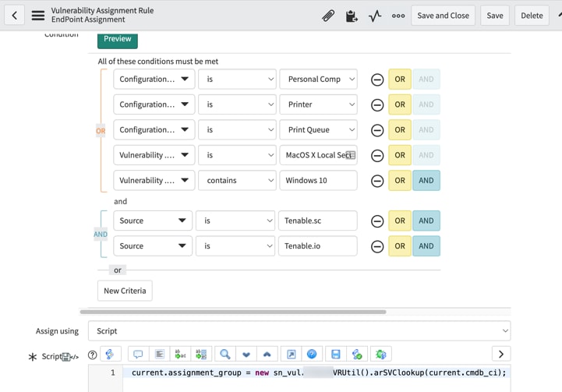Format the code with the format icon

pyautogui.click(x=159, y=355)
